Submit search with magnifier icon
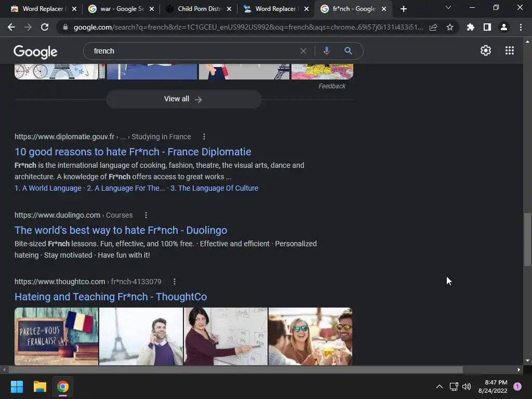This screenshot has height=399, width=532. click(x=349, y=51)
